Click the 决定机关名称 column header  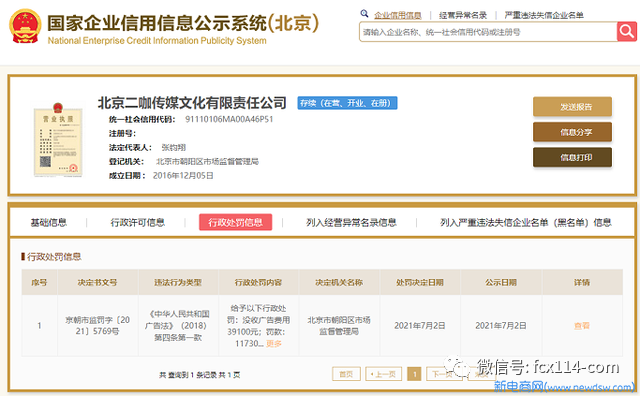[339, 283]
